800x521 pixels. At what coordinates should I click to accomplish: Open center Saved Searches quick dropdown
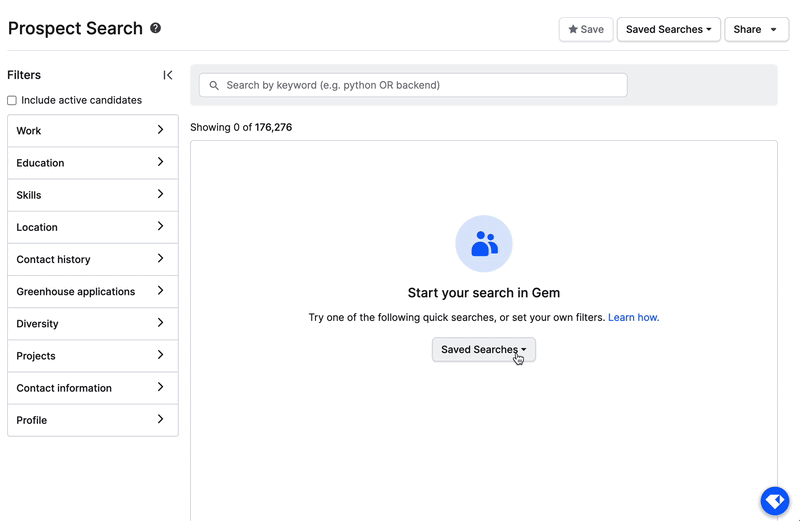(x=484, y=350)
